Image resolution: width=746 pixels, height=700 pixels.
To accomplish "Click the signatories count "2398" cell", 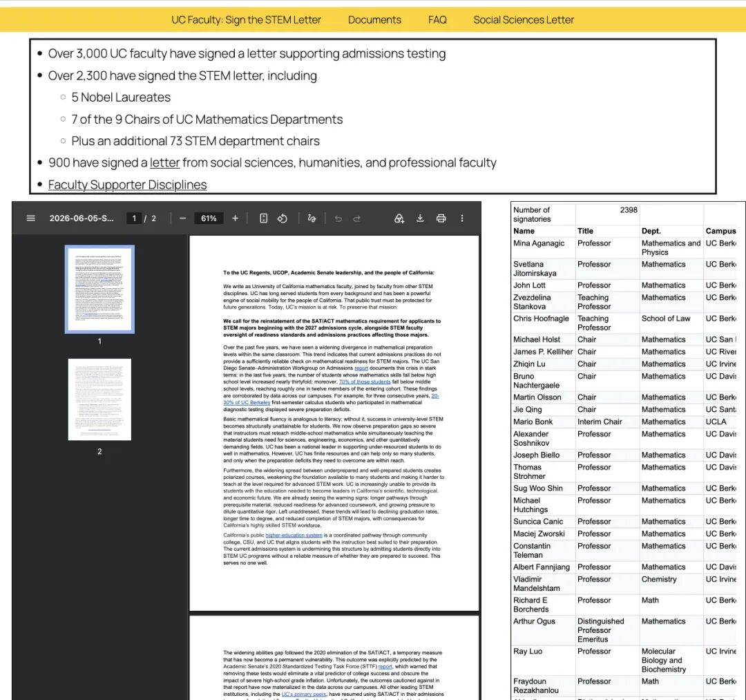I will 607,215.
